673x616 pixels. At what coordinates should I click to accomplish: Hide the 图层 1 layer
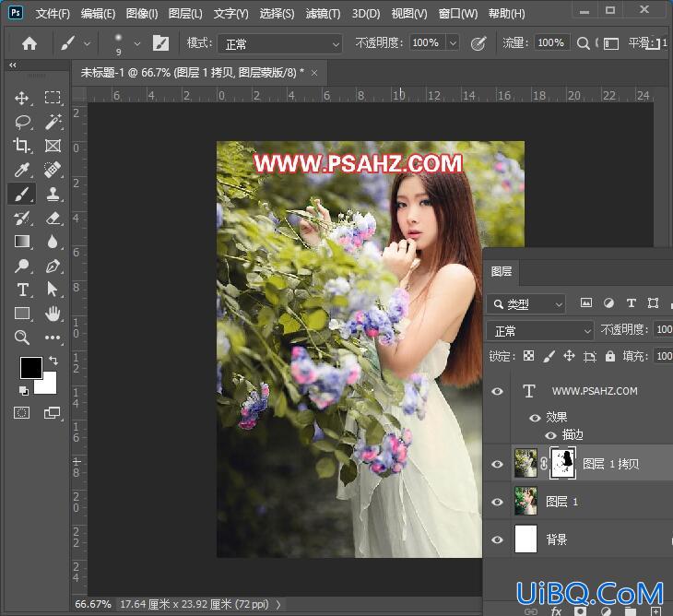pyautogui.click(x=497, y=502)
